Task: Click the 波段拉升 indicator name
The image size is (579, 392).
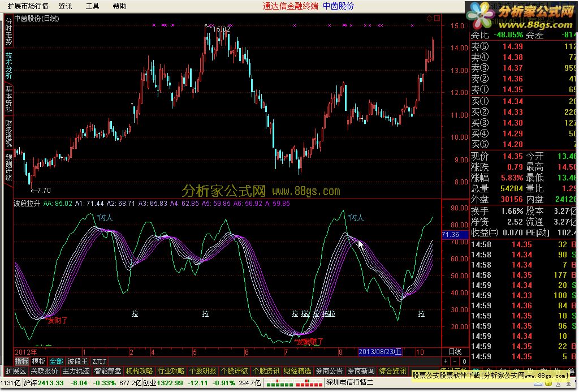Action: (27, 204)
